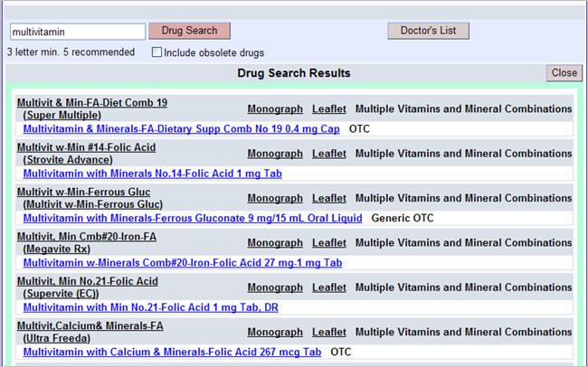Open Leaflet for Multivit & Min-FA-Diet Comb 19

329,109
